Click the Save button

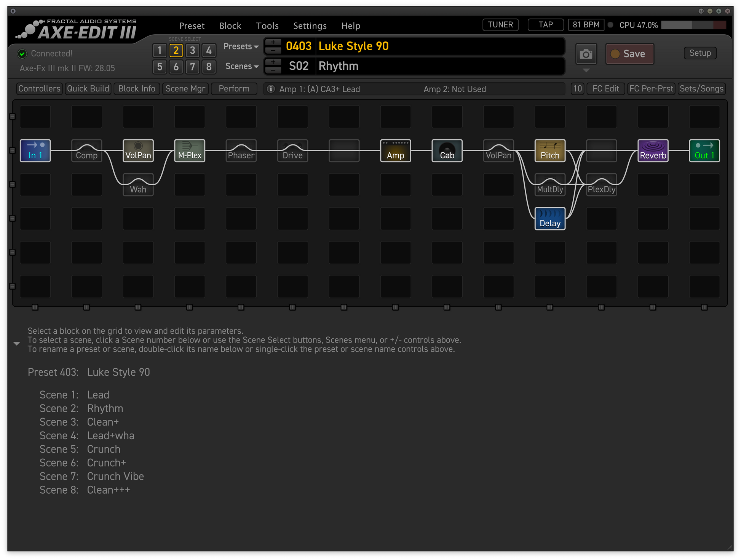[x=629, y=54]
